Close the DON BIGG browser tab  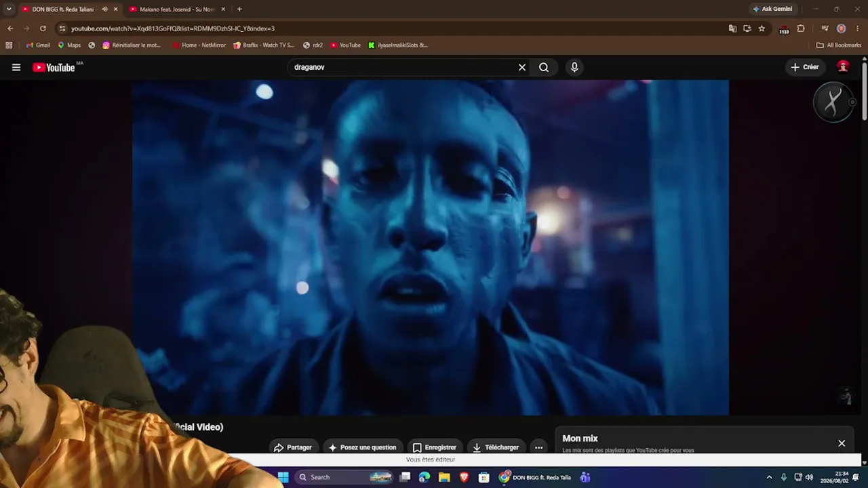115,9
